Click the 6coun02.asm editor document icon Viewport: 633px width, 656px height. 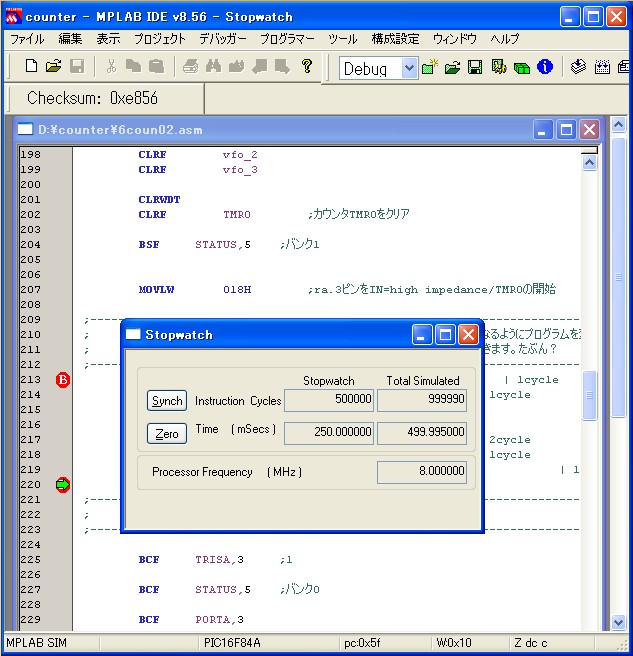[25, 129]
